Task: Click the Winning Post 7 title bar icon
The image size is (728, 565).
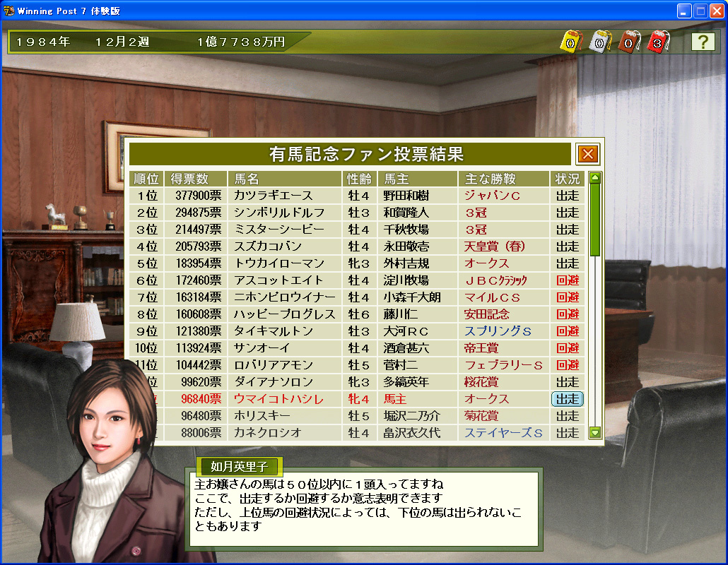Action: 8,11
